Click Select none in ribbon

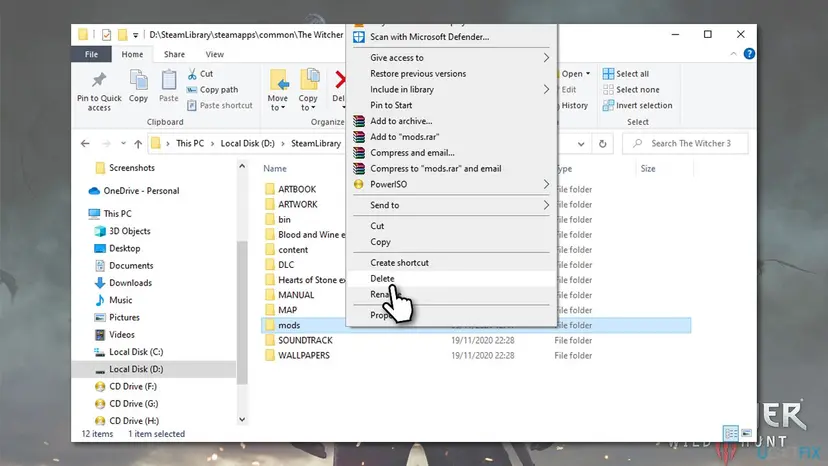(x=631, y=90)
